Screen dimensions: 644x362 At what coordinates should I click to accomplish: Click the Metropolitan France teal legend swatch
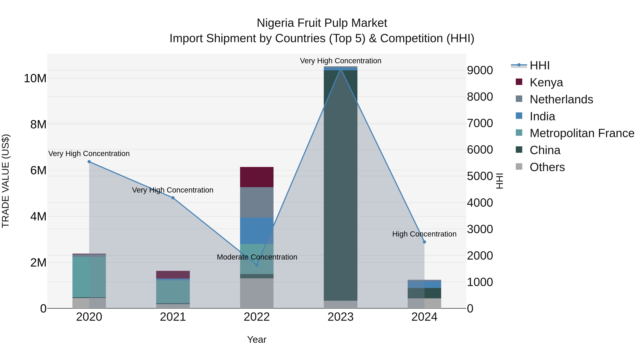pyautogui.click(x=519, y=133)
